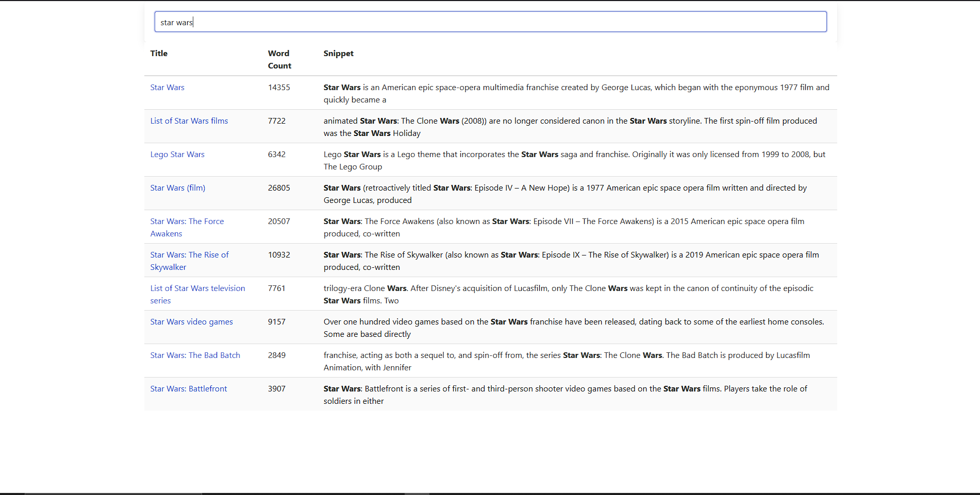
Task: Click the snippet starting 'trilogy-era Clone Wars'
Action: coord(568,295)
